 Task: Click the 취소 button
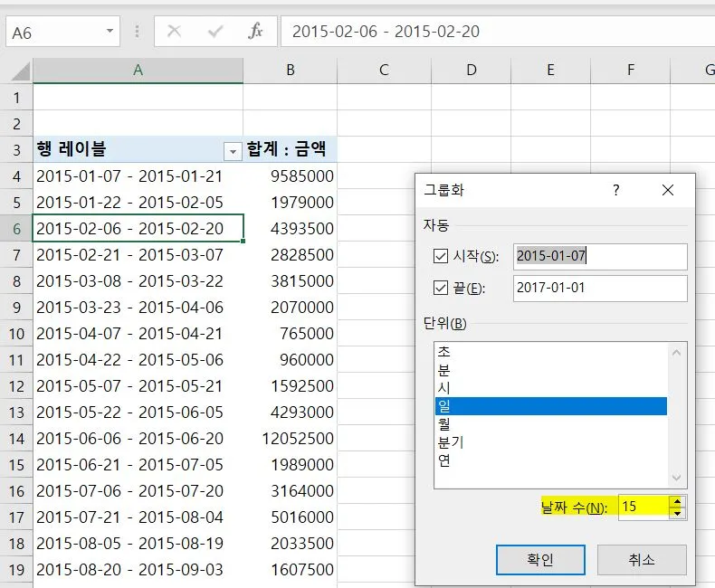tap(642, 560)
